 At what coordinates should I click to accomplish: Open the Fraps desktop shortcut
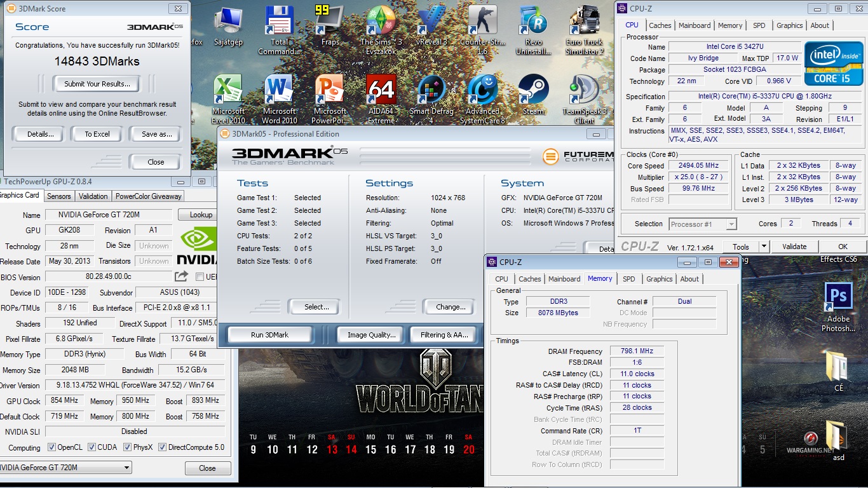point(330,25)
